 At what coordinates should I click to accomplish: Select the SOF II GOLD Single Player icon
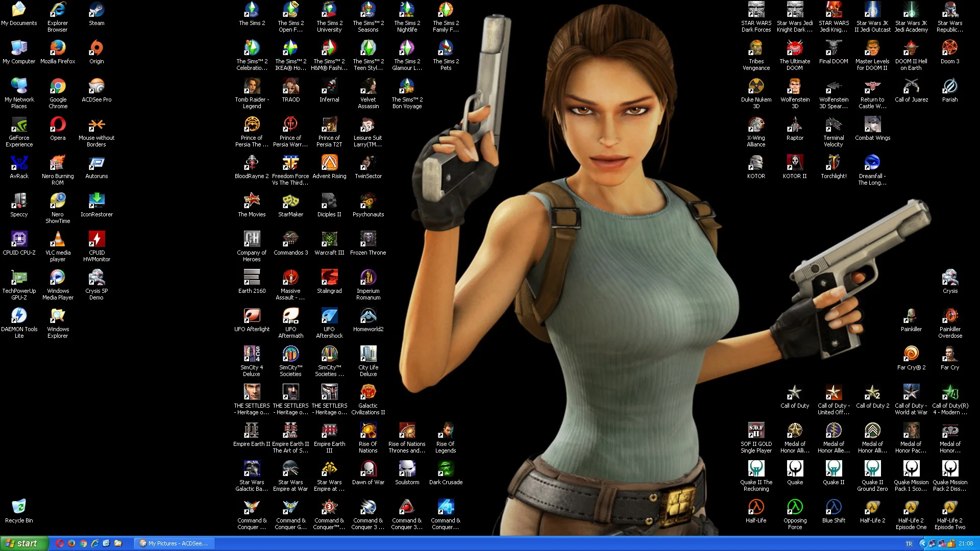click(x=756, y=438)
